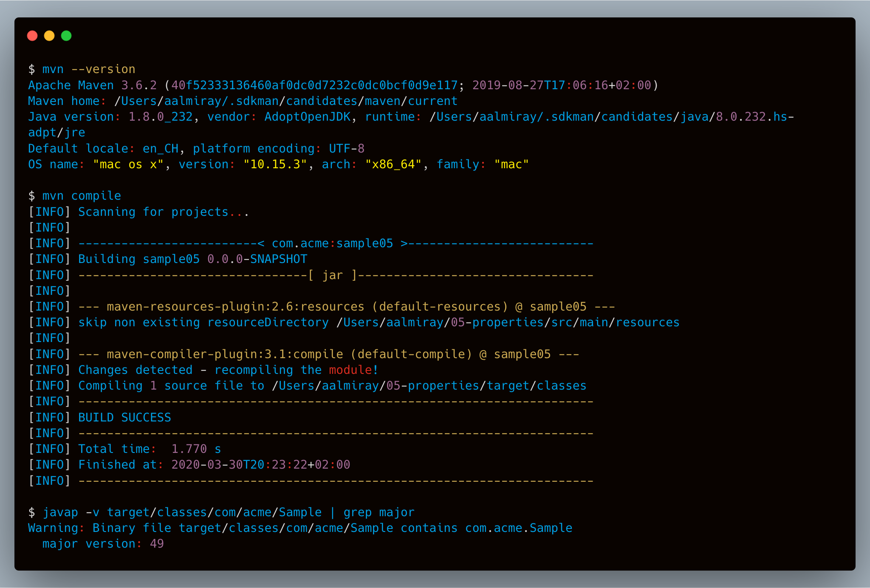This screenshot has width=870, height=588.
Task: Click the 'mvn compile' command line
Action: tap(81, 196)
